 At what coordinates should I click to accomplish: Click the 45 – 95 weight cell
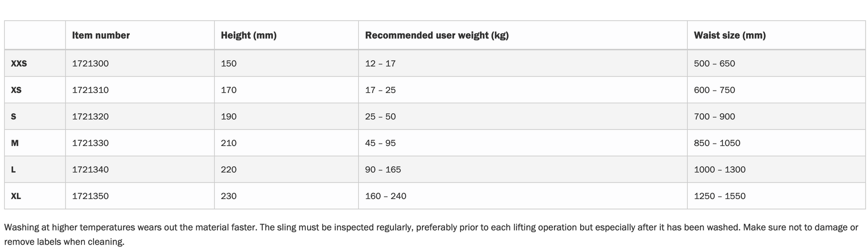(380, 143)
